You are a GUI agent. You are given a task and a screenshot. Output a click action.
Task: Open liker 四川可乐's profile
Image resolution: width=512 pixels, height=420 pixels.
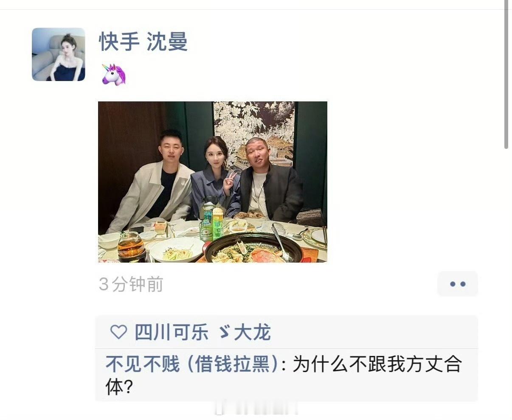[172, 332]
